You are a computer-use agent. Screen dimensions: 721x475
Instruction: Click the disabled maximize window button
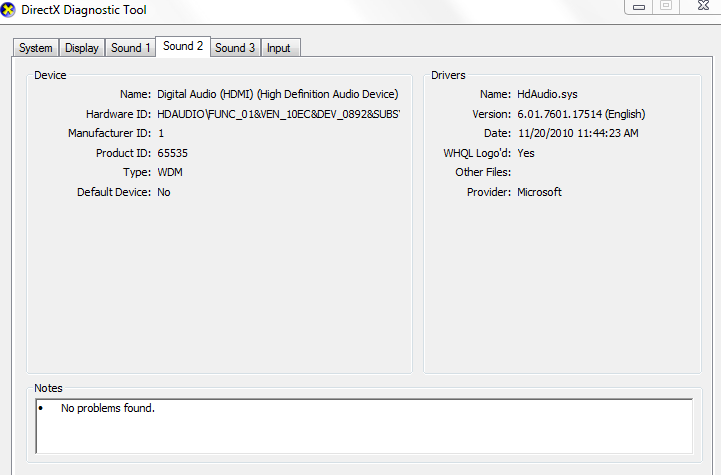[666, 6]
